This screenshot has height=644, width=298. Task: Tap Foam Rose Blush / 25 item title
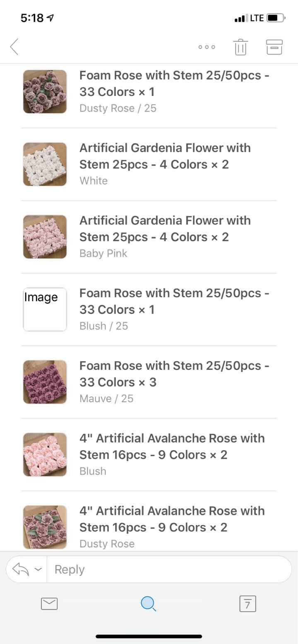174,301
